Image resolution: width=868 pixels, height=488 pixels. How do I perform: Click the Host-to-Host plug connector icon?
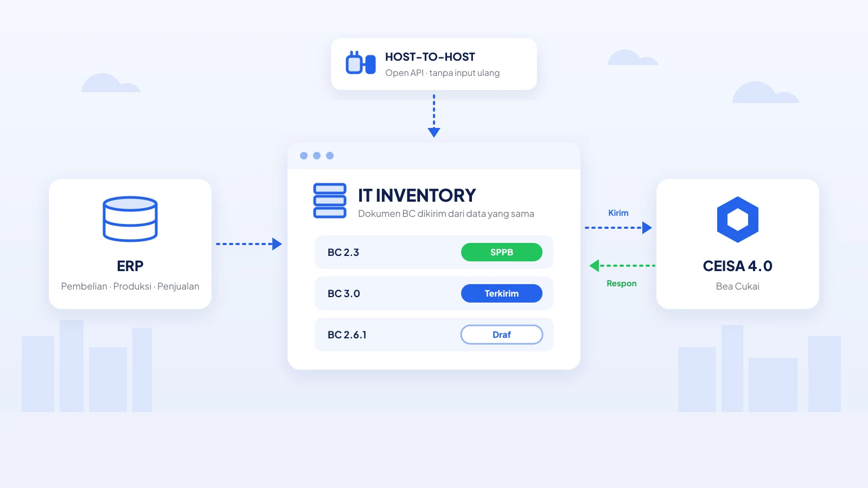[x=361, y=63]
